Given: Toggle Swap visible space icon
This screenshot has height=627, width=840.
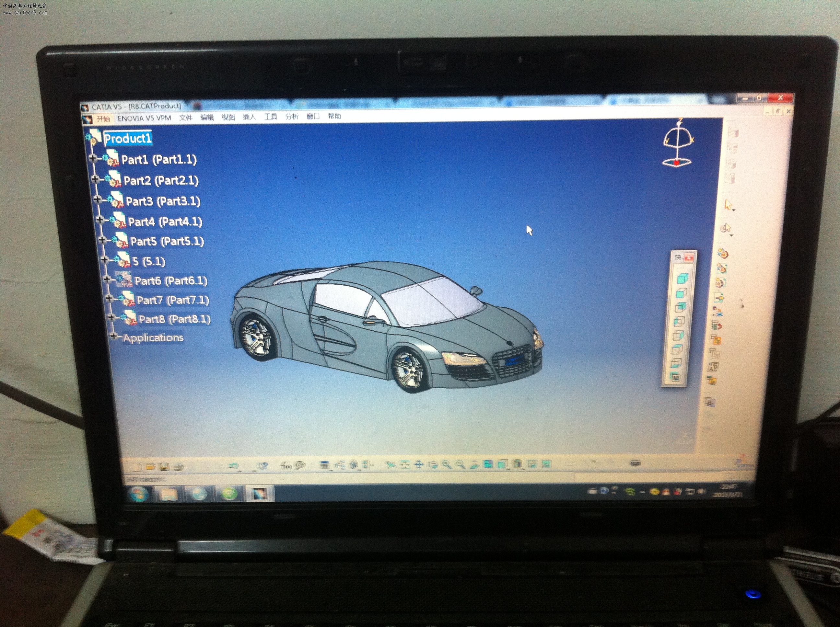Looking at the screenshot, I should click(x=546, y=464).
